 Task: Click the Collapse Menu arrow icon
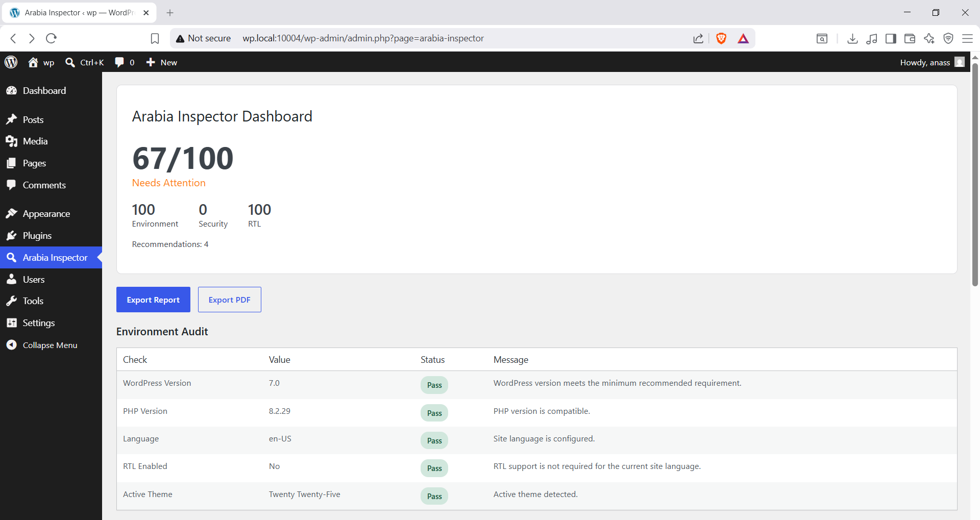tap(11, 345)
